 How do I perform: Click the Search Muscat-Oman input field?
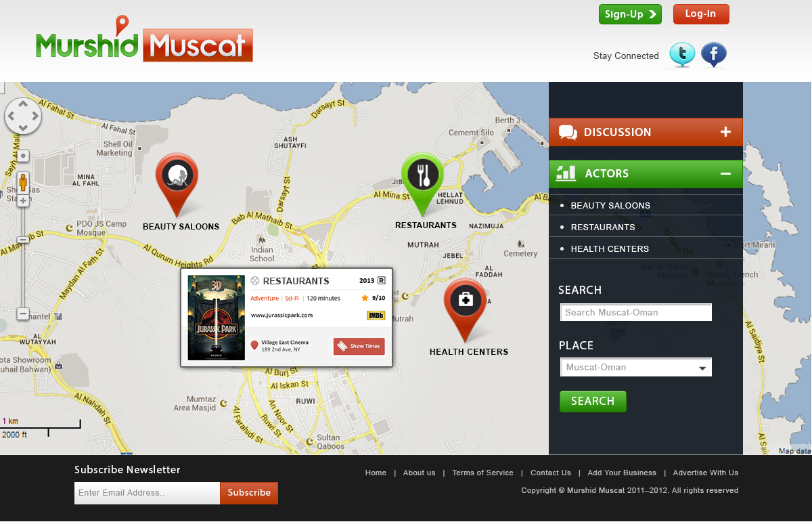[x=636, y=313]
